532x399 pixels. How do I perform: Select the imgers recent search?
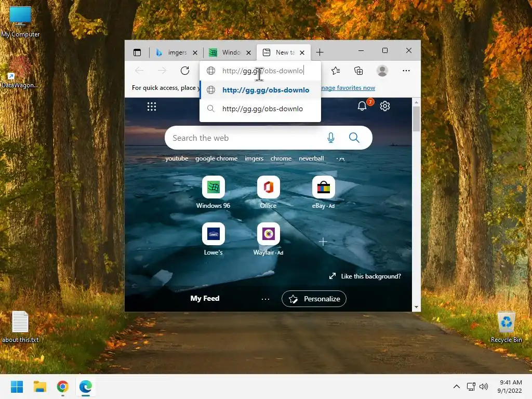[x=254, y=158]
